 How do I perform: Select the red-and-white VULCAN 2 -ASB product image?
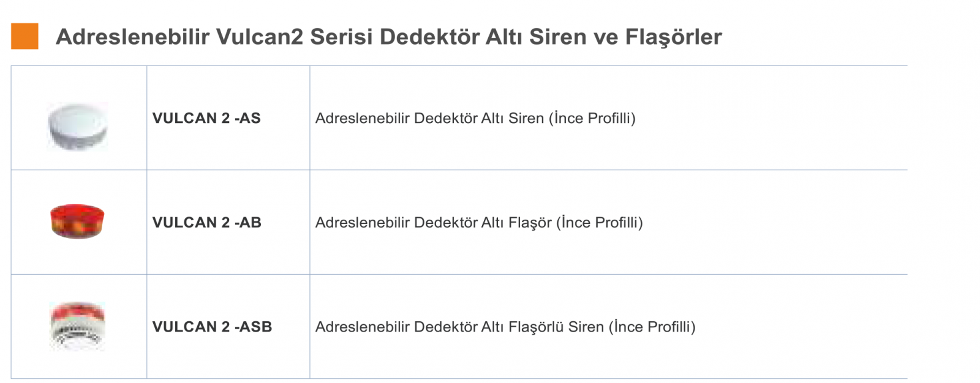click(77, 325)
